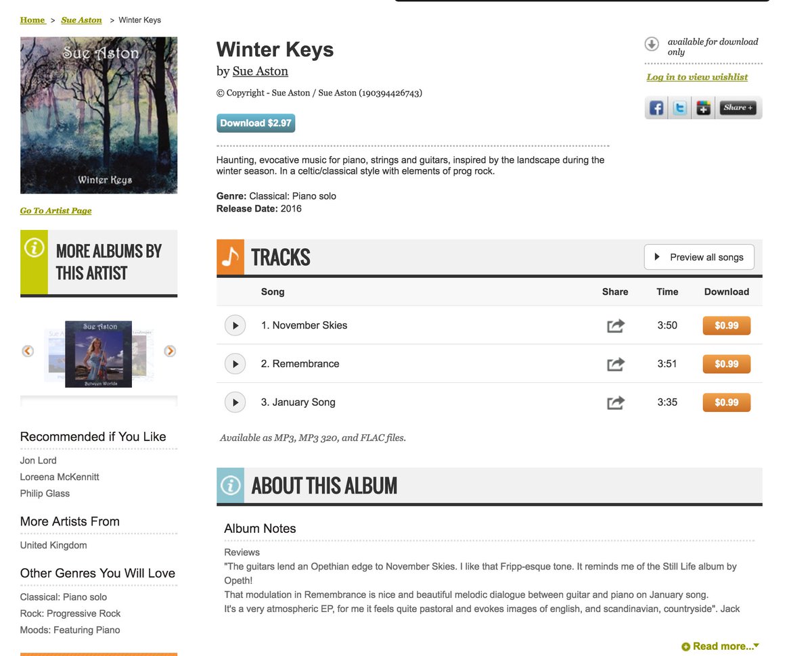Play the Remembrance track preview
Image resolution: width=812 pixels, height=656 pixels.
click(x=235, y=364)
